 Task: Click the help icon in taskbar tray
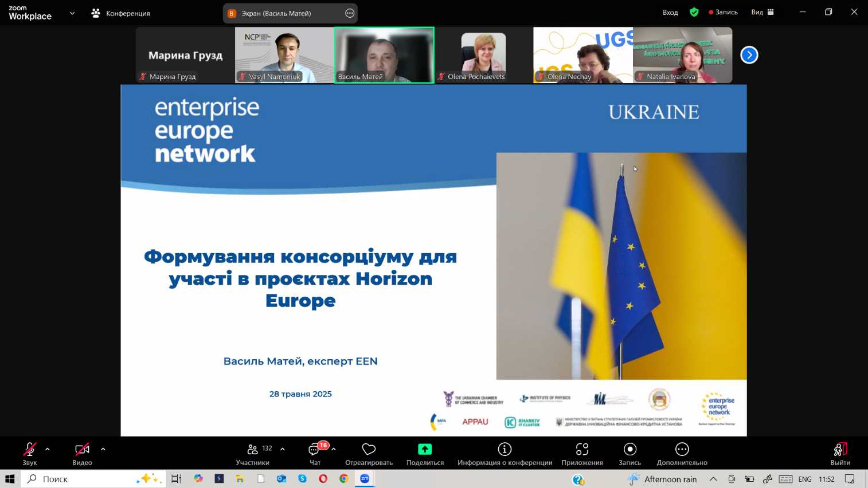click(578, 479)
